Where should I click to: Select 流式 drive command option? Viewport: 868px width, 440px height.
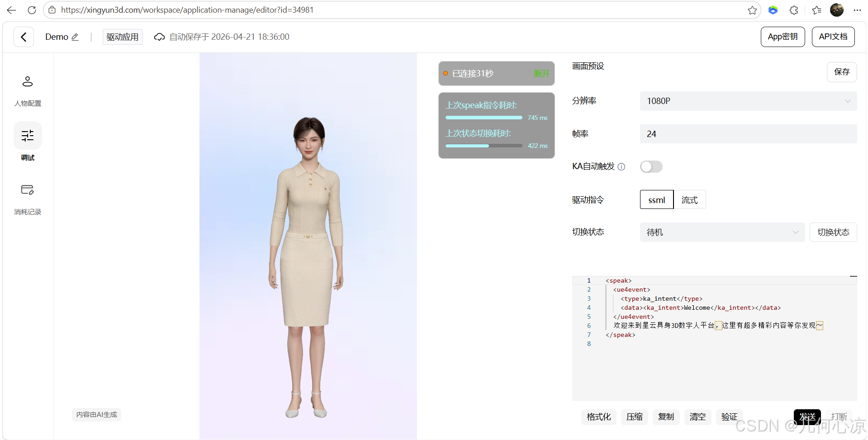(x=690, y=200)
